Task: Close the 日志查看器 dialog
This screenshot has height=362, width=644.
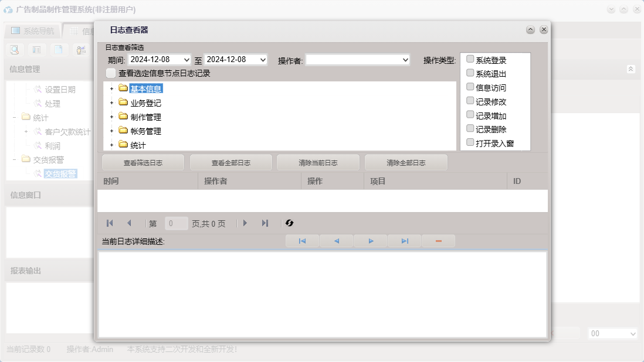Action: pos(544,29)
